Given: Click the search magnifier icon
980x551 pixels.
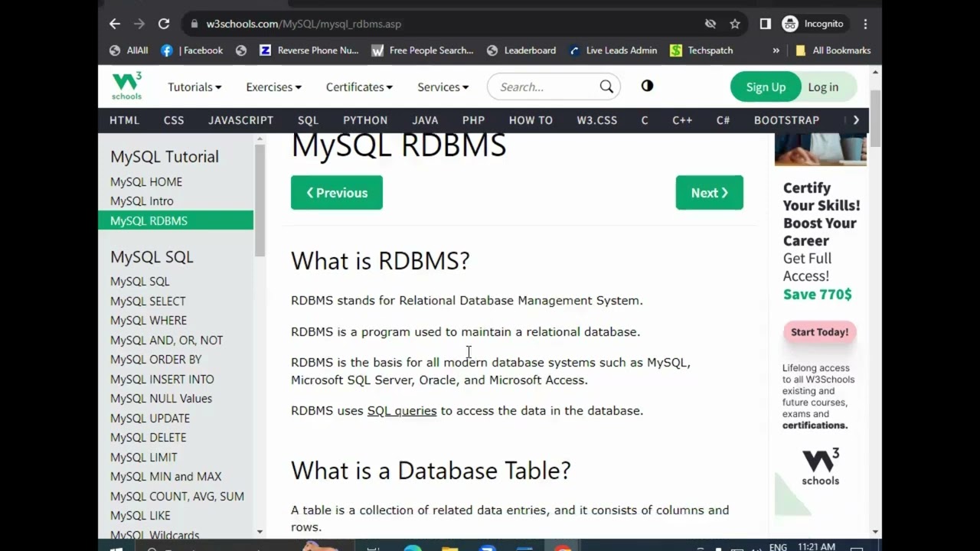Looking at the screenshot, I should pyautogui.click(x=606, y=87).
